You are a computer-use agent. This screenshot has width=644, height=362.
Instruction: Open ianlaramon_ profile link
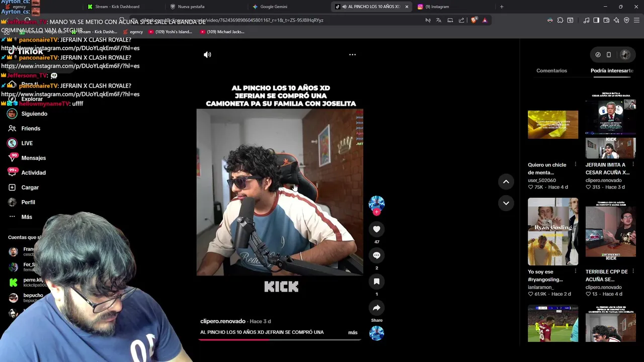pos(541,287)
